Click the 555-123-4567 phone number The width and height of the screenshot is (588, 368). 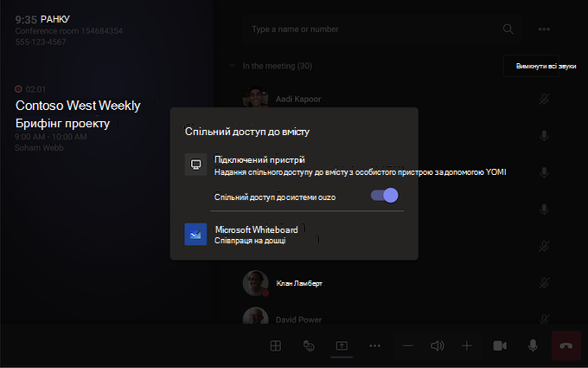coord(41,42)
